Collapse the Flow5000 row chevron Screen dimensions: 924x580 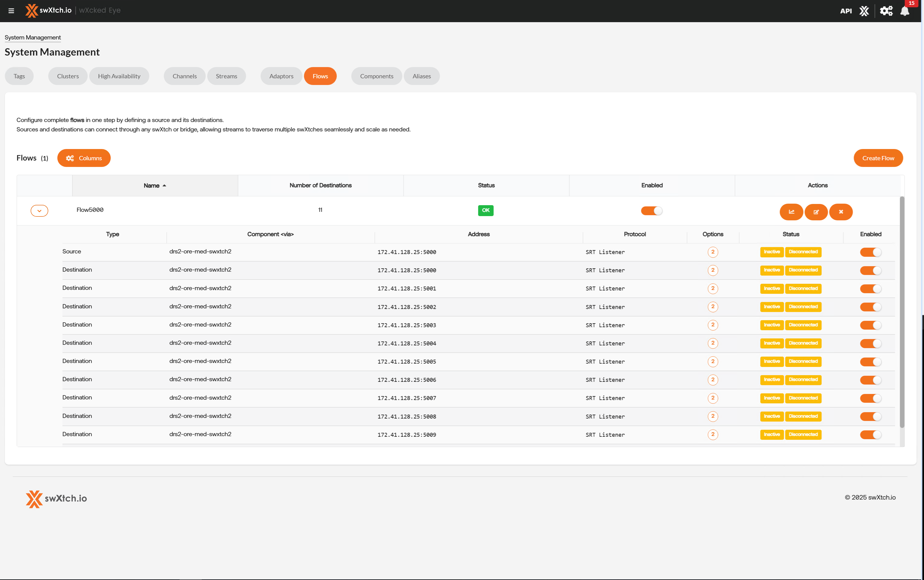pos(39,211)
